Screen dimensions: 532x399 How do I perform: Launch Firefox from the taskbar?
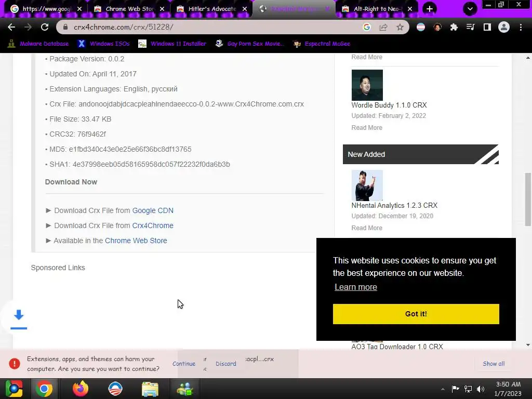(x=81, y=389)
